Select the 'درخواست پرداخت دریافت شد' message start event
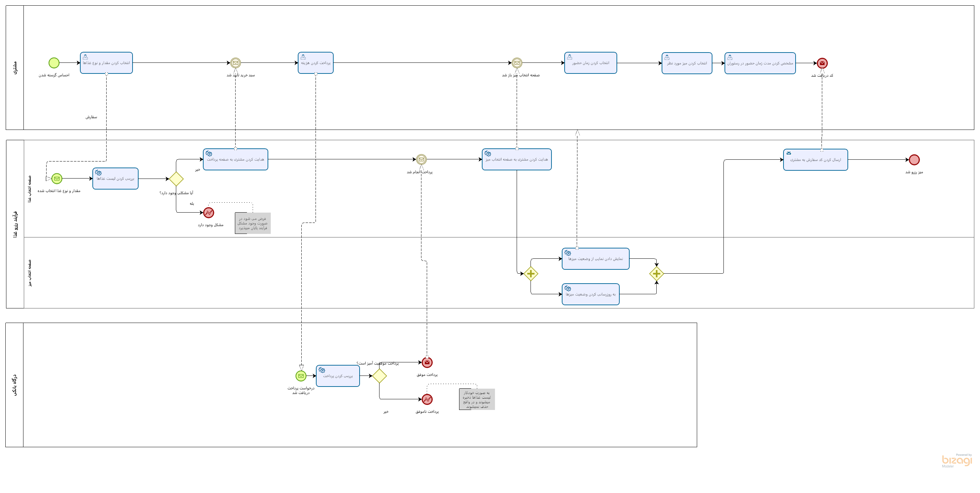This screenshot has height=493, width=980. coord(301,376)
